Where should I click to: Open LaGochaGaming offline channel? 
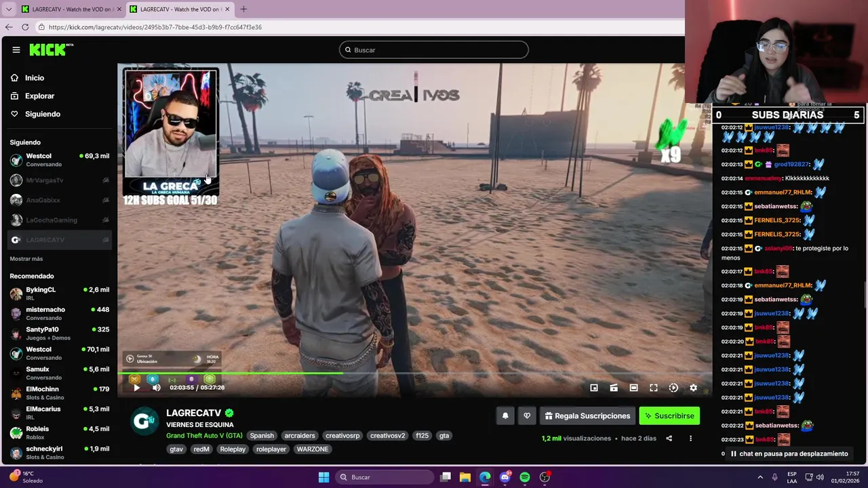tap(60, 220)
